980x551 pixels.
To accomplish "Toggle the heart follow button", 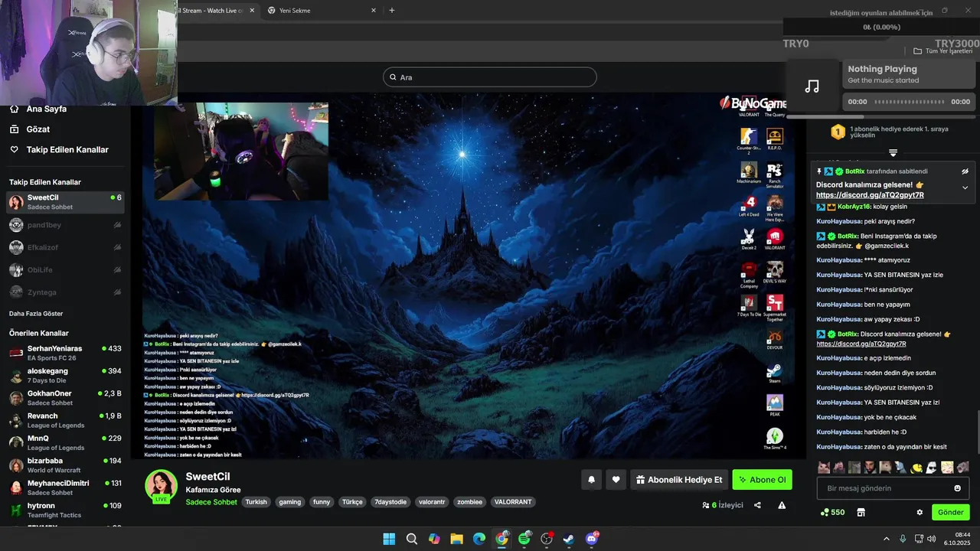I will point(616,480).
